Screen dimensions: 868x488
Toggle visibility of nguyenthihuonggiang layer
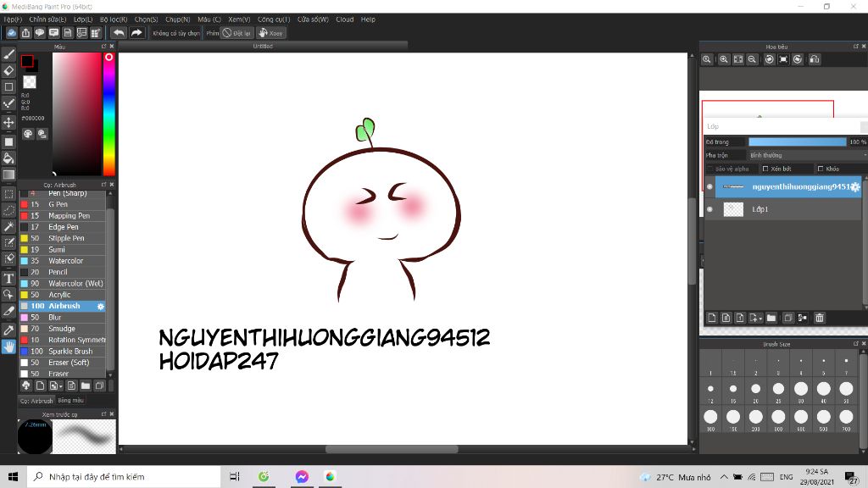[x=709, y=187]
